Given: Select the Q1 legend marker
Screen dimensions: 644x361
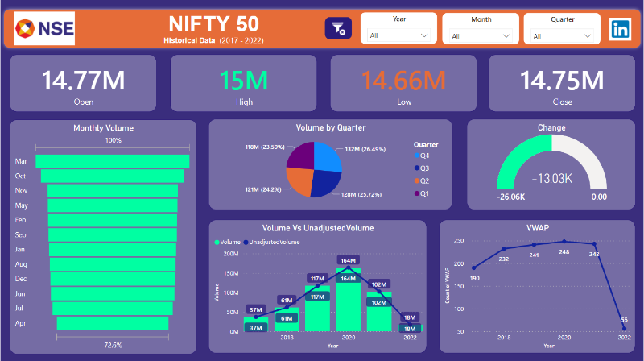Looking at the screenshot, I should tap(415, 193).
